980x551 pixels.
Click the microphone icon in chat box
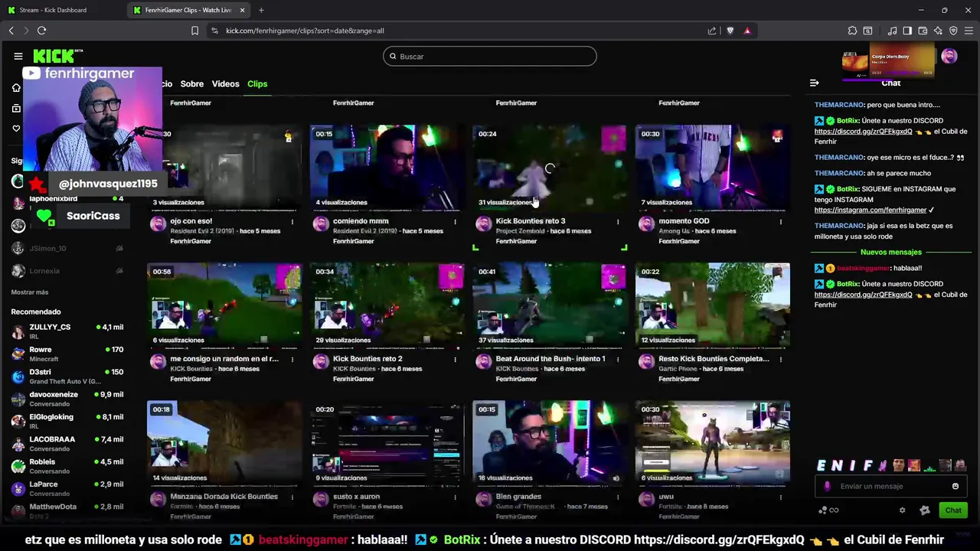point(827,486)
